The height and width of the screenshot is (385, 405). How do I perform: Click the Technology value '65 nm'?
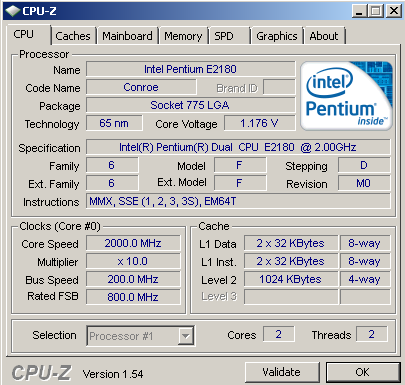114,123
